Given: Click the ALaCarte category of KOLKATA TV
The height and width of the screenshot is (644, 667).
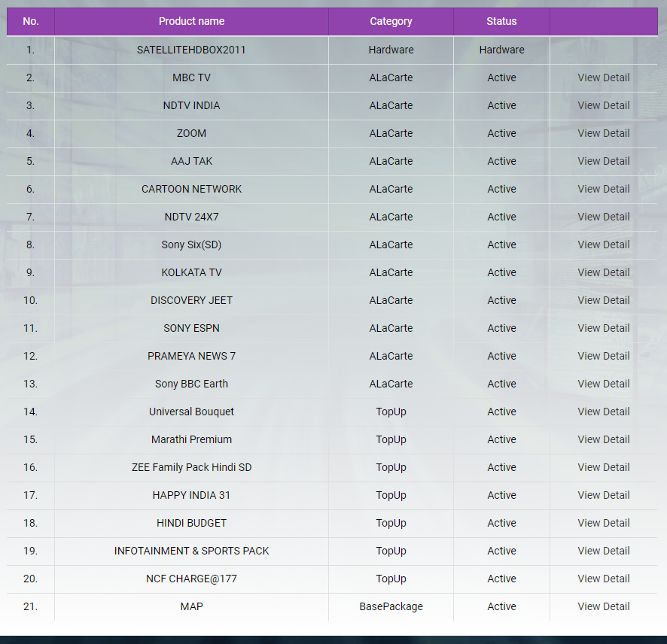Looking at the screenshot, I should [x=391, y=272].
